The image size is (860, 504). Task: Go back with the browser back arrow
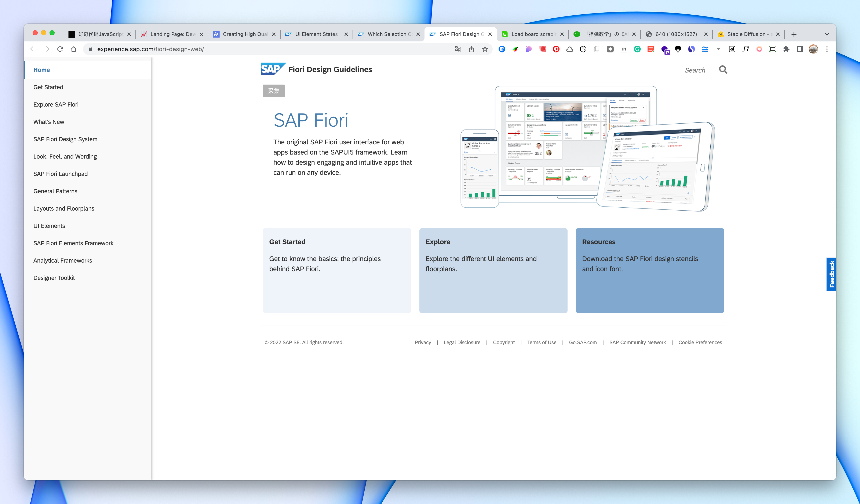33,49
